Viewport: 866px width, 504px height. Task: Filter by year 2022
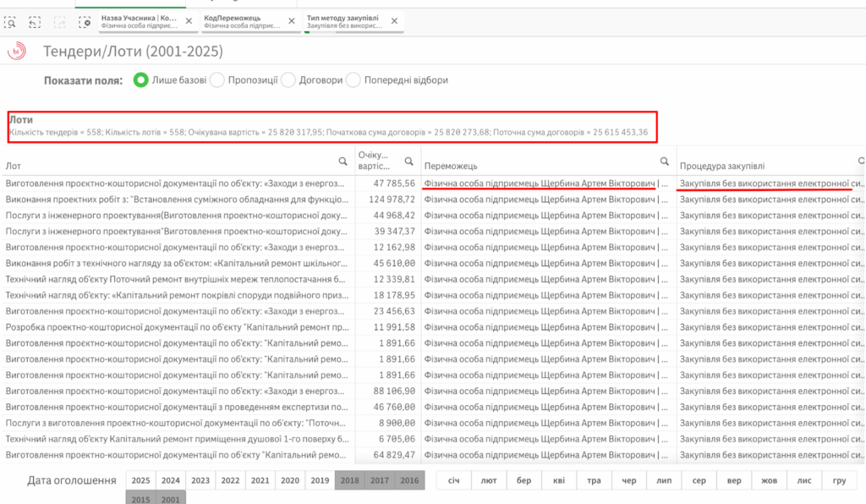pyautogui.click(x=230, y=480)
